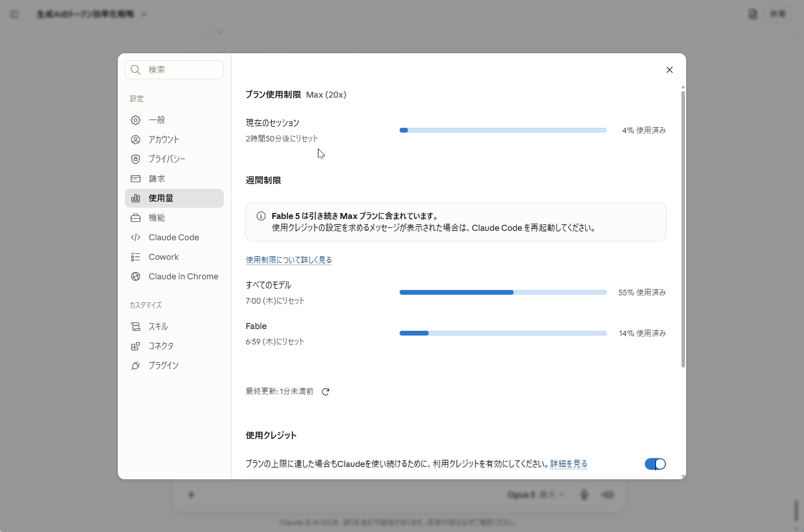
Task: Open Claude in Chrome settings page
Action: [174, 276]
